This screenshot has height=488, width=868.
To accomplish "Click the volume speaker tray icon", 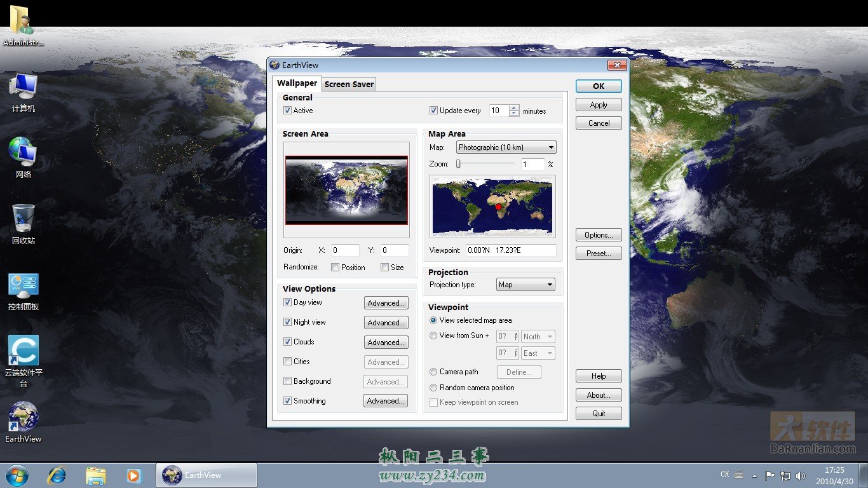I will (x=801, y=475).
